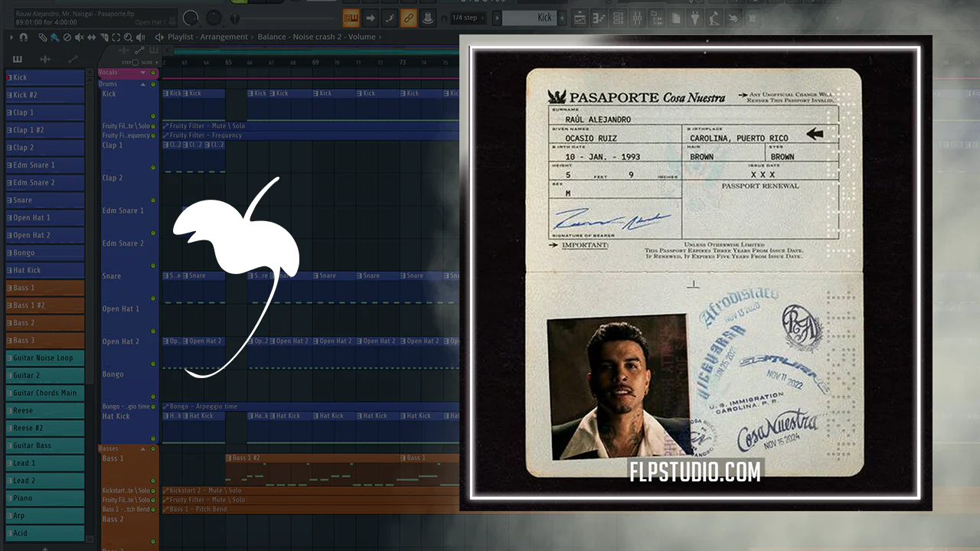Select the Paint brush tool
980x551 pixels.
point(55,37)
